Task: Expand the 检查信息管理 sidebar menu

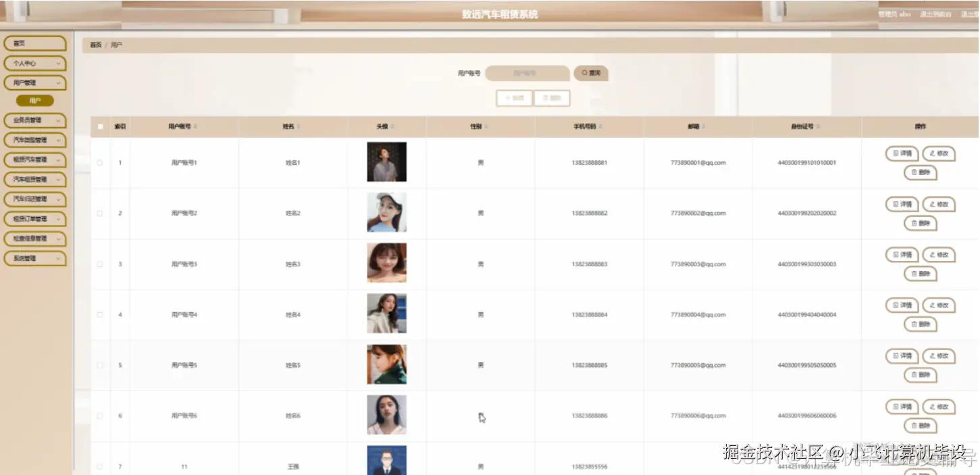Action: (x=35, y=239)
